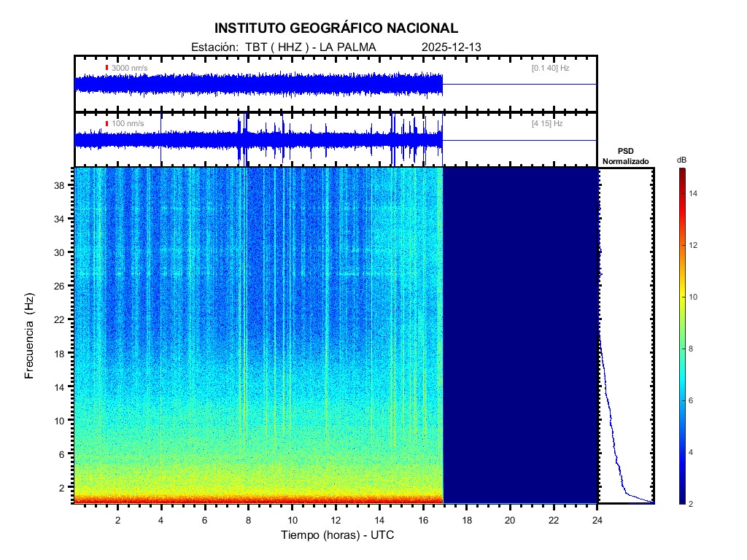
Task: Click the Frecuencia (Hz) axis label
Action: coord(30,335)
